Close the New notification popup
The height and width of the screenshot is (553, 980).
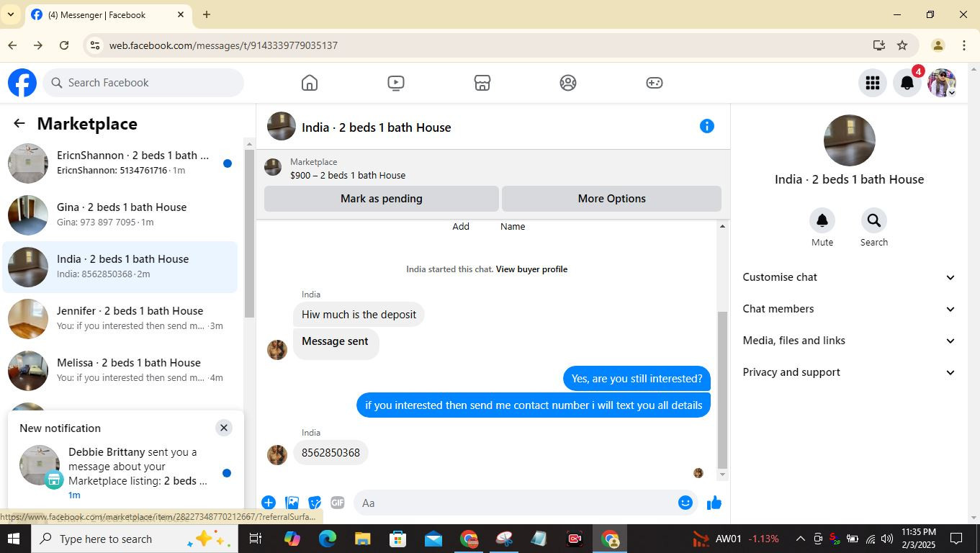point(224,428)
